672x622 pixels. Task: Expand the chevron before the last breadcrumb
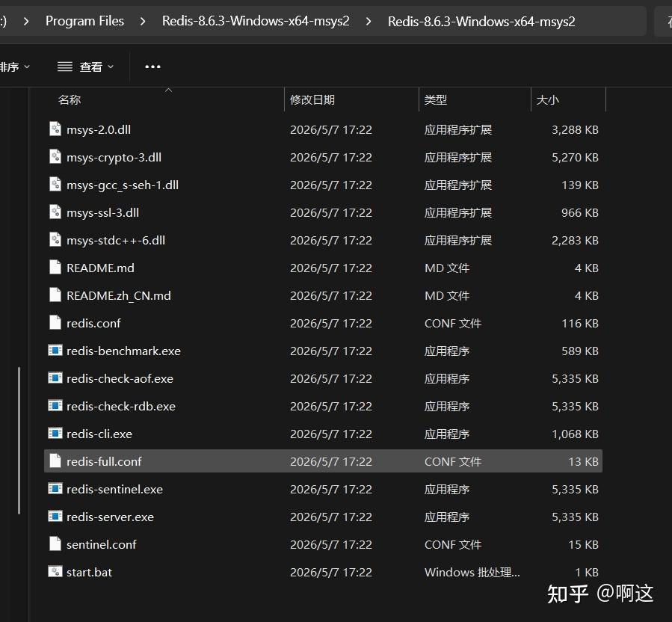[369, 21]
